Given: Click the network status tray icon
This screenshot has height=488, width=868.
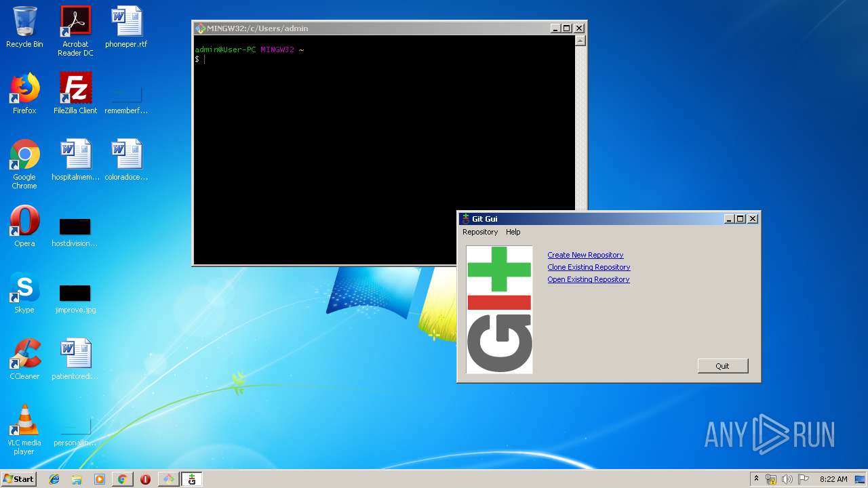Looking at the screenshot, I should 771,479.
